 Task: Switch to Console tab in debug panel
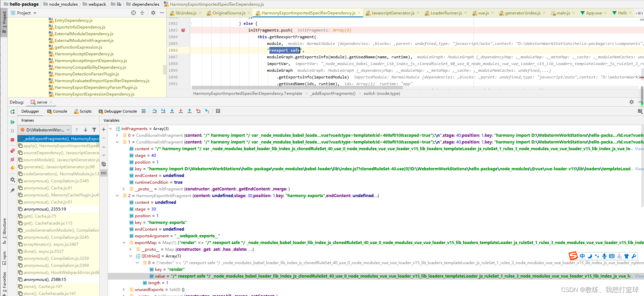(57, 111)
